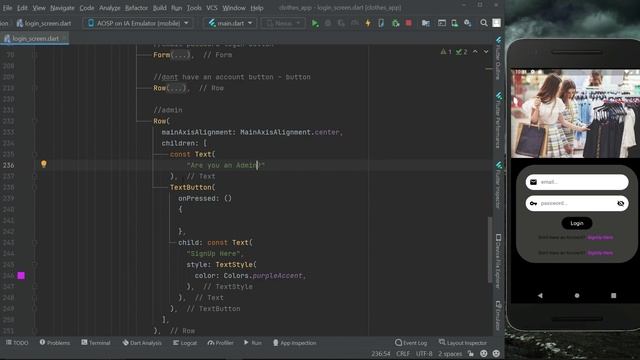Open the Flutter Inspector side panel

(x=498, y=185)
